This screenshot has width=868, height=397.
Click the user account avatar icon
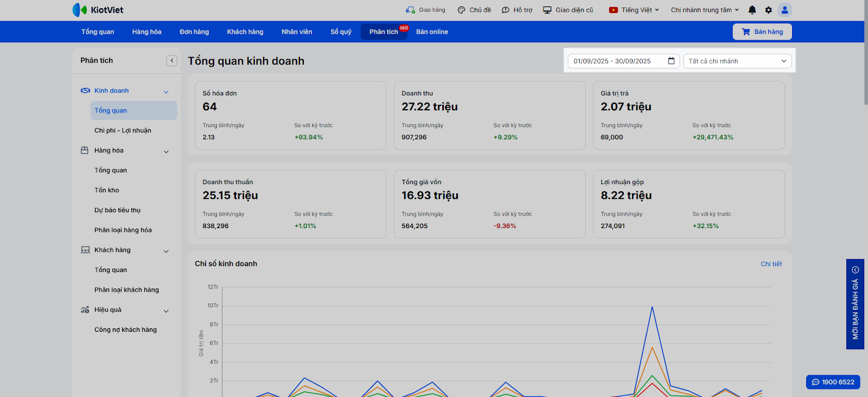tap(784, 10)
